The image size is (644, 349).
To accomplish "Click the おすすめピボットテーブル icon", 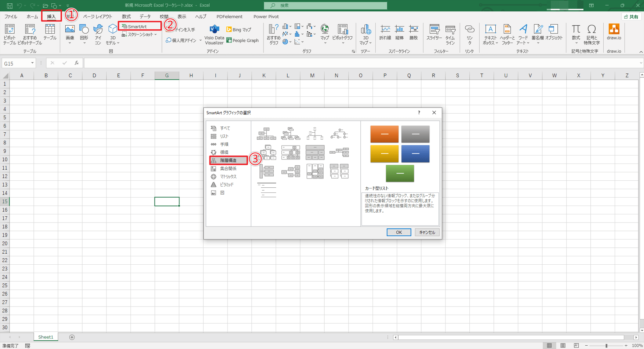I will click(30, 34).
